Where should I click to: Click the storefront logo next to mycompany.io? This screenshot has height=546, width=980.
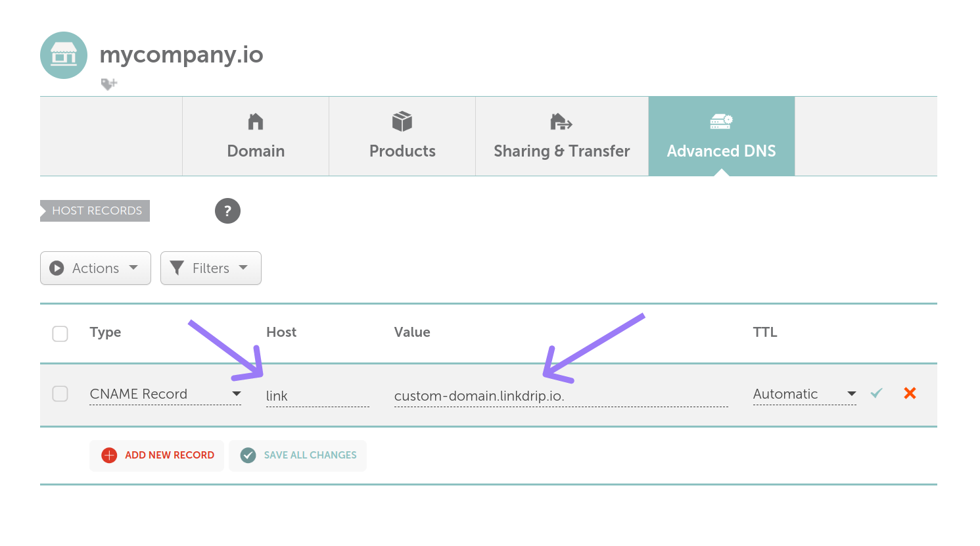pos(63,55)
